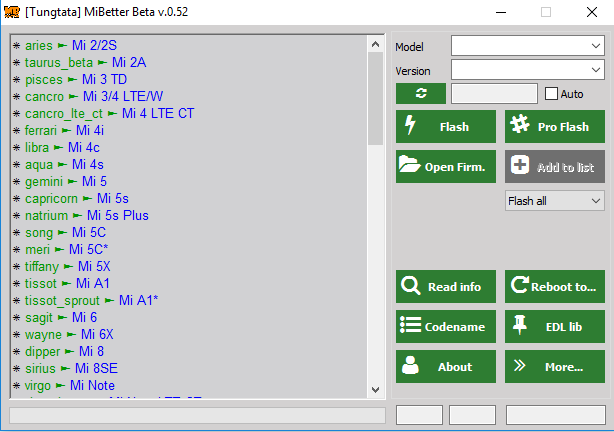Click the More... button label
This screenshot has height=432, width=614.
coord(564,367)
